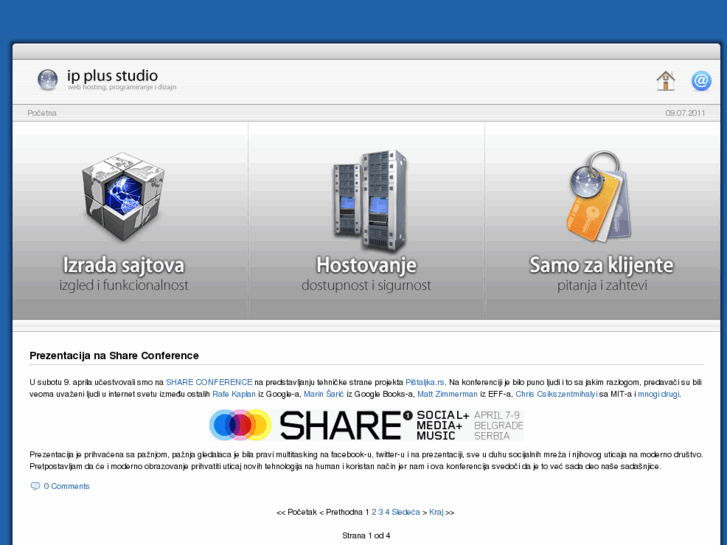This screenshot has width=727, height=545.
Task: Click the Početna breadcrumb
Action: click(x=42, y=113)
